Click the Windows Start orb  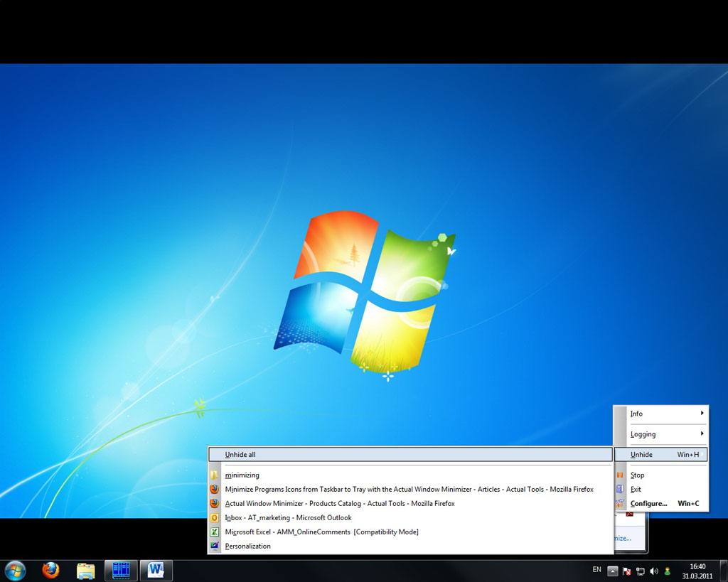15,570
